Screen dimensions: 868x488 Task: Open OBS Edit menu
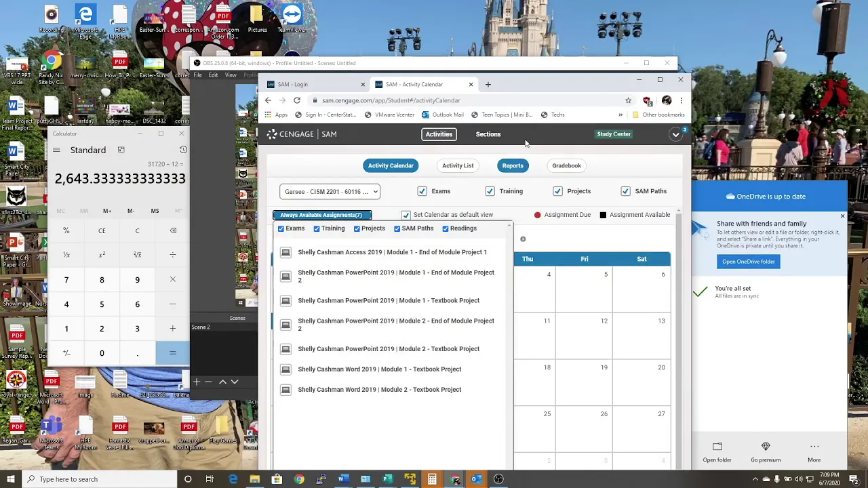213,75
